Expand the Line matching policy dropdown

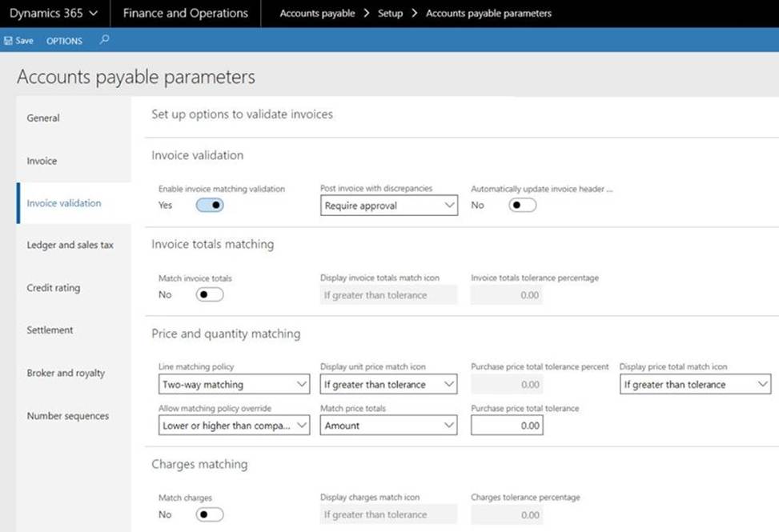234,385
